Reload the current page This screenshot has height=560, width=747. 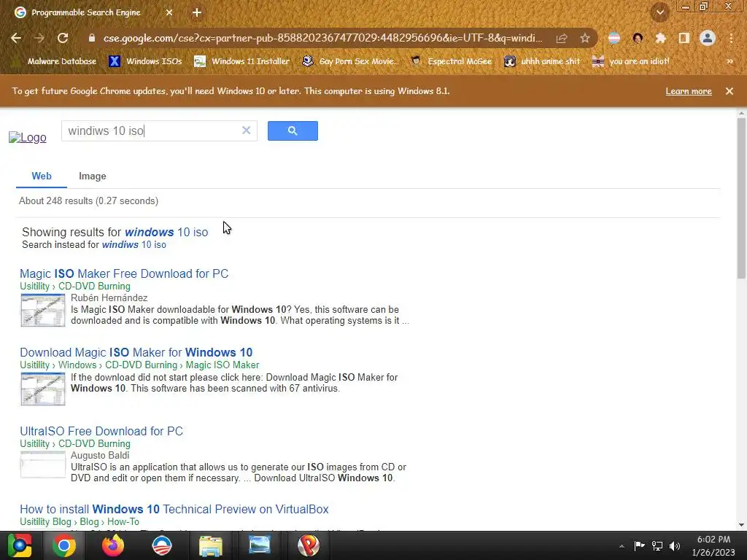pos(63,38)
